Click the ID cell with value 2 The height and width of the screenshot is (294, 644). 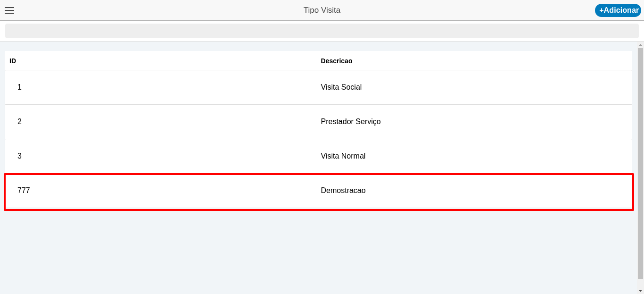[x=19, y=122]
